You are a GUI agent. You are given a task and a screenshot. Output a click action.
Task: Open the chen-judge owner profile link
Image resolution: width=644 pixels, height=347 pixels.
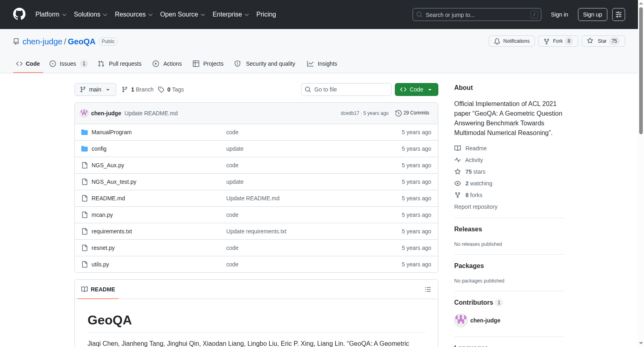click(x=42, y=42)
